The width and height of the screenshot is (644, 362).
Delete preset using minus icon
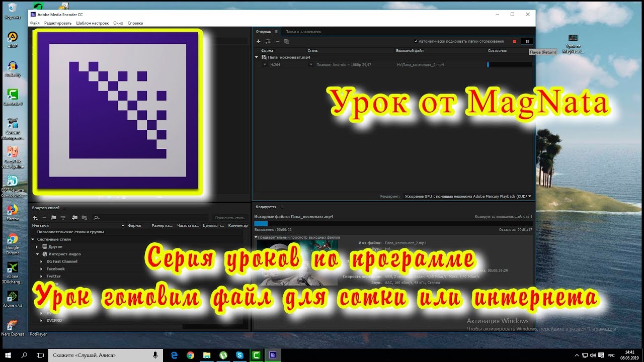[44, 218]
